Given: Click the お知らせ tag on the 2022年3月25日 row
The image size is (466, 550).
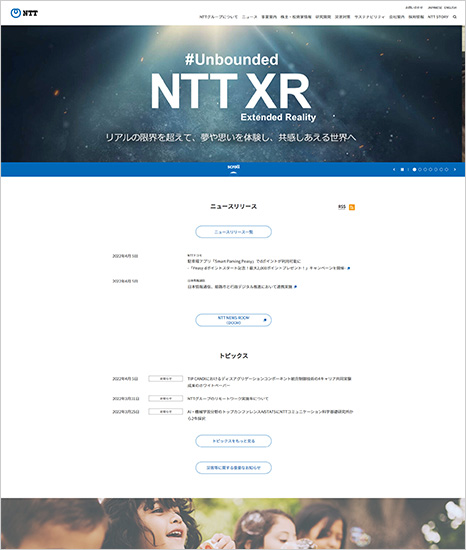Looking at the screenshot, I should point(166,411).
